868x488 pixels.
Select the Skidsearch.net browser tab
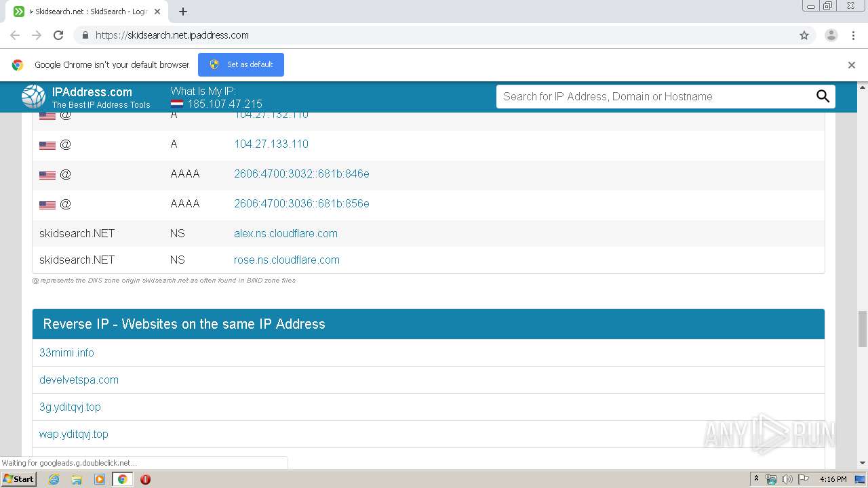coord(88,12)
